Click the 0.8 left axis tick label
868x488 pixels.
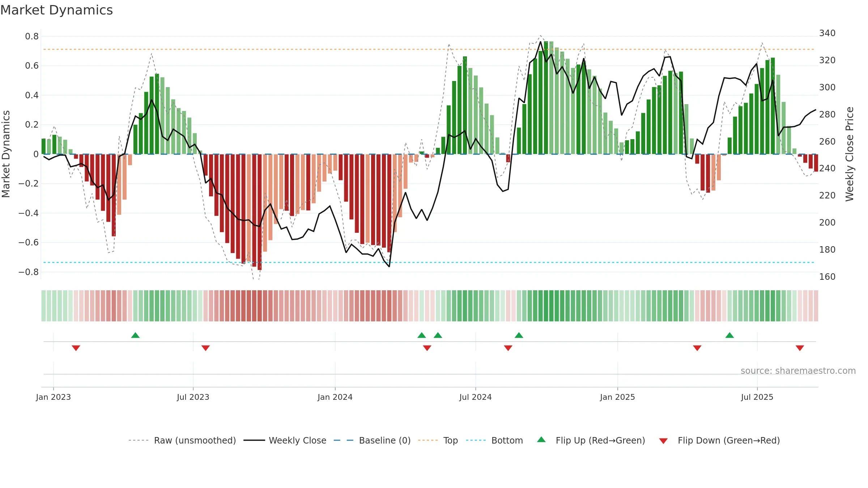[32, 36]
